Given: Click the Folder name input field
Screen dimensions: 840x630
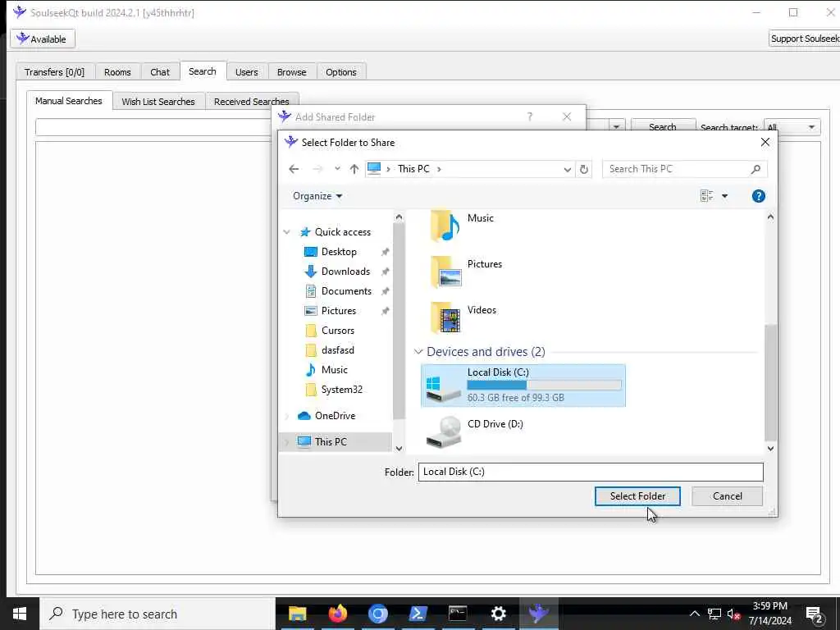Looking at the screenshot, I should 591,472.
